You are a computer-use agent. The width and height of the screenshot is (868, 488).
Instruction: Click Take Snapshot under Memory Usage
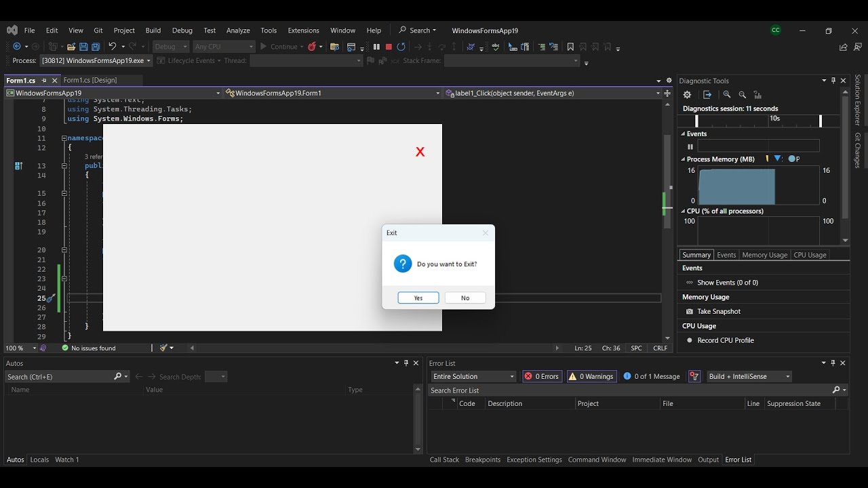719,312
